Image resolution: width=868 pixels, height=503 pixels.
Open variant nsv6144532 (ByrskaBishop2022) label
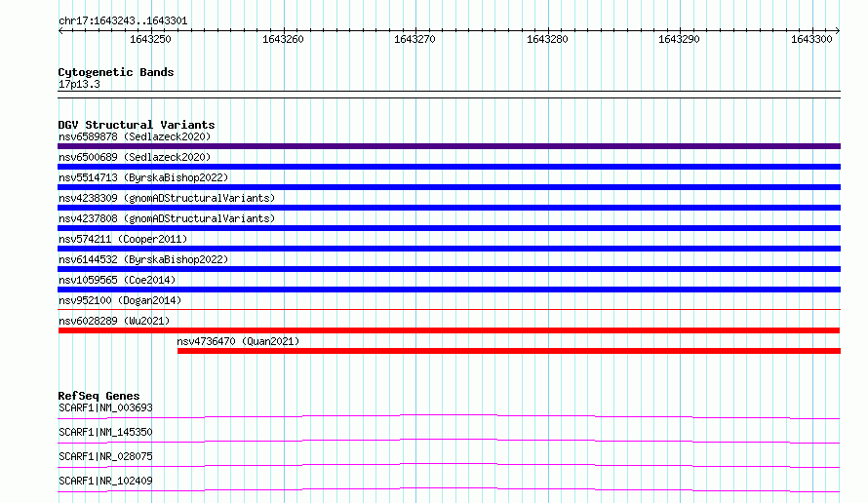(143, 259)
